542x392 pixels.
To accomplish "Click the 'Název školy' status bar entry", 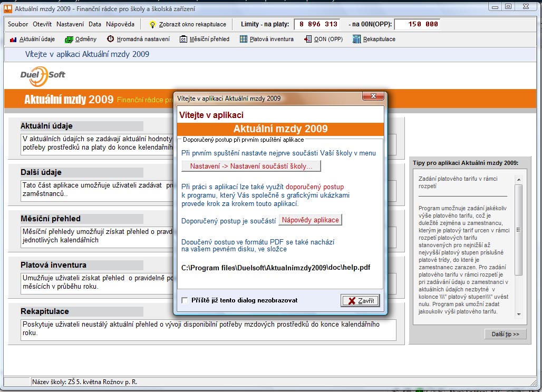I will click(x=85, y=382).
